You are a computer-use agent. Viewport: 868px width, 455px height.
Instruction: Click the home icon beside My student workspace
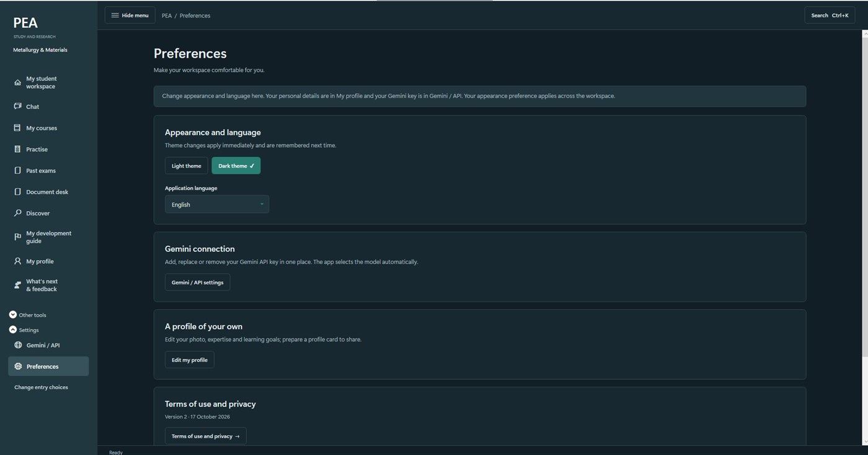(17, 83)
